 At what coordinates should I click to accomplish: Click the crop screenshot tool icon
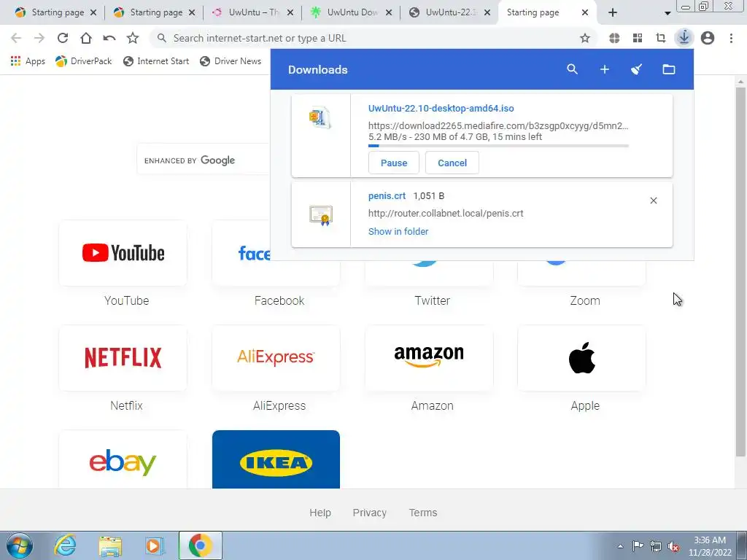661,38
